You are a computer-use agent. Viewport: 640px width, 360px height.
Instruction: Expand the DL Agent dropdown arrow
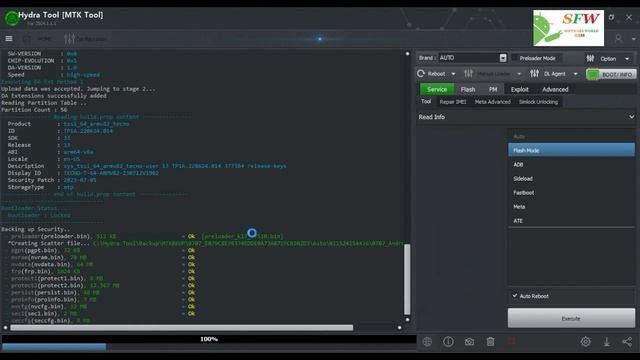(x=576, y=74)
